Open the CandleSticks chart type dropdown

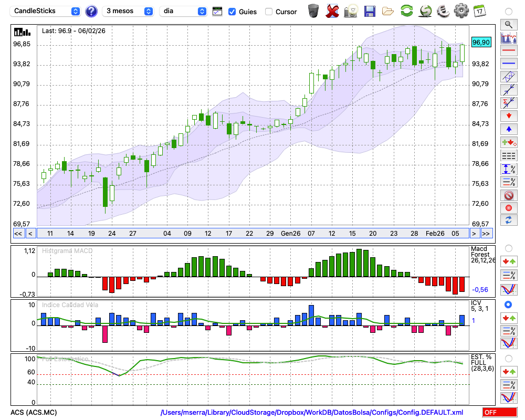(x=45, y=11)
